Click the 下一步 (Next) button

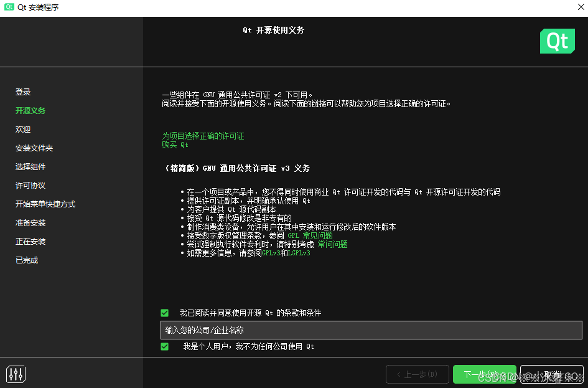point(485,374)
